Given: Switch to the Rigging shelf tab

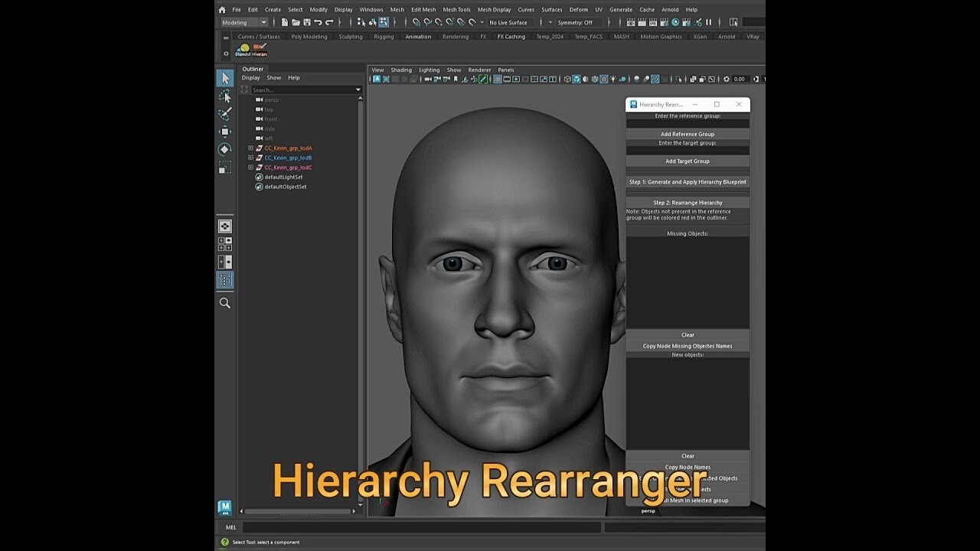Looking at the screenshot, I should (383, 36).
